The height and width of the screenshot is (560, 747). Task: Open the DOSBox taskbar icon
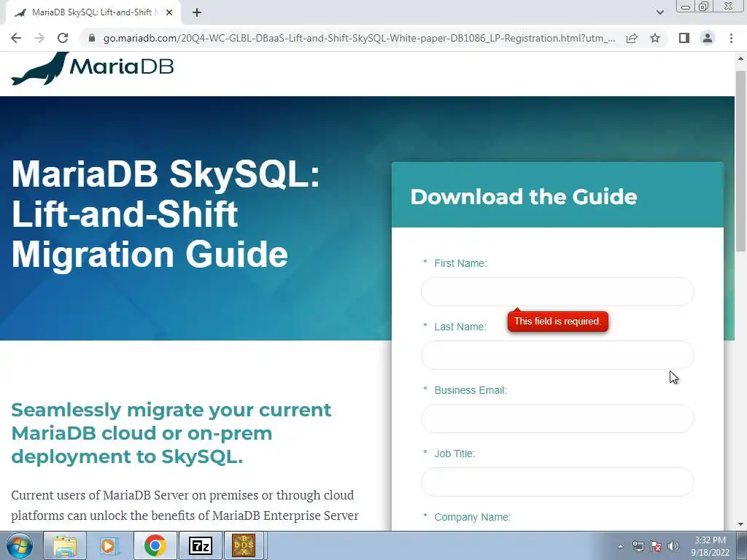pos(244,545)
